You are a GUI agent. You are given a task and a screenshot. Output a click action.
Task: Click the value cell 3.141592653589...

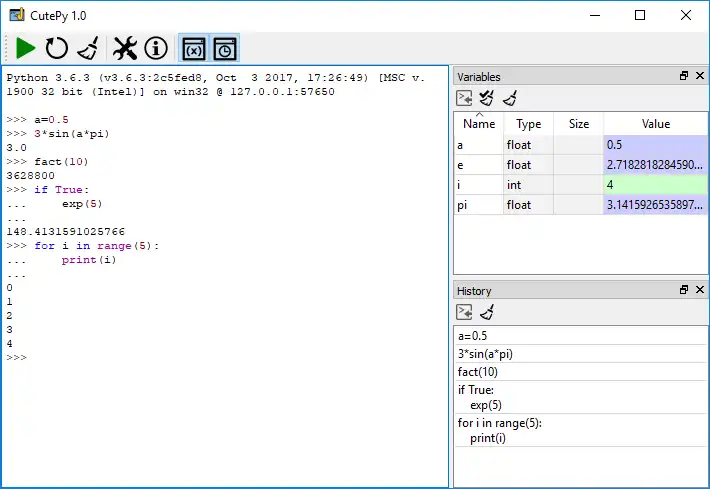click(655, 205)
